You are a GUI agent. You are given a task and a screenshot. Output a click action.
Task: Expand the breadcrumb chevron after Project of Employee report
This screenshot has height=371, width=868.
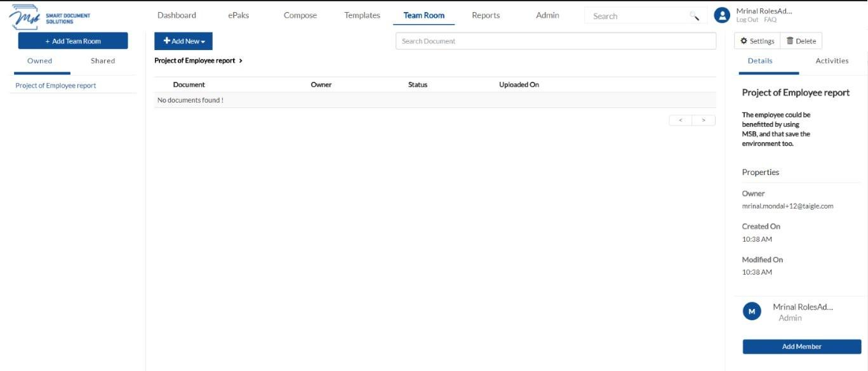[241, 61]
